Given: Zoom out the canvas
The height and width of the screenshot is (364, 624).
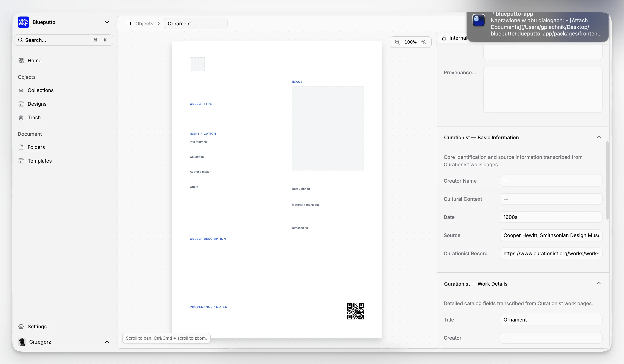Looking at the screenshot, I should click(x=397, y=42).
